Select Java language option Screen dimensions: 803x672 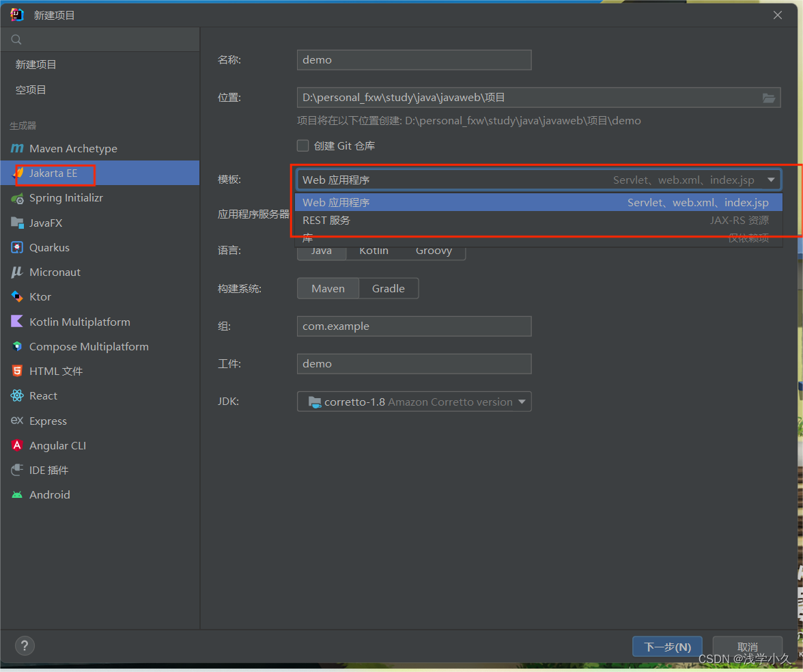pos(322,251)
